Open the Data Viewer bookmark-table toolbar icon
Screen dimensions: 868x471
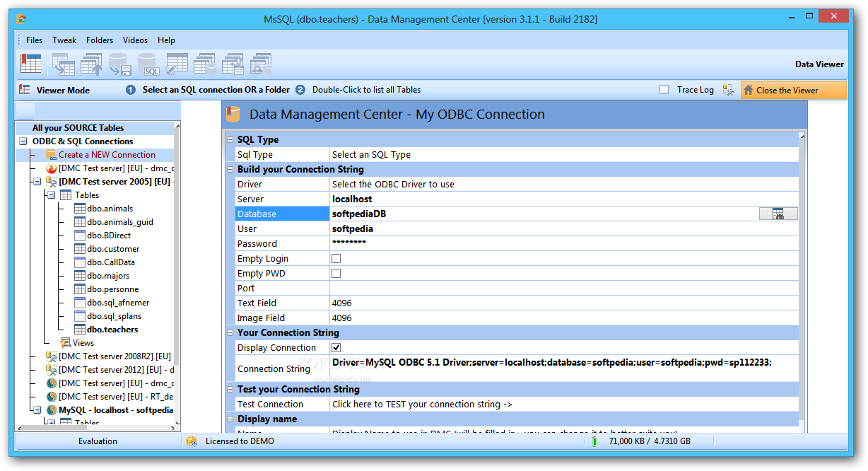click(x=31, y=64)
